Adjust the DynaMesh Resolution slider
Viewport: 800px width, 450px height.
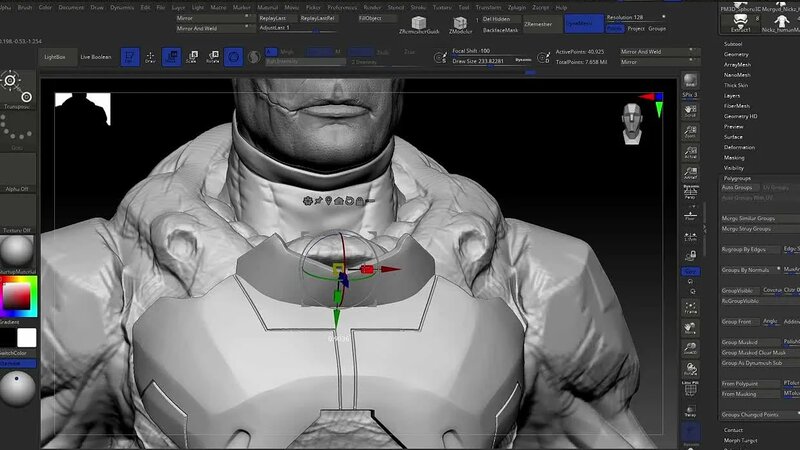point(636,17)
